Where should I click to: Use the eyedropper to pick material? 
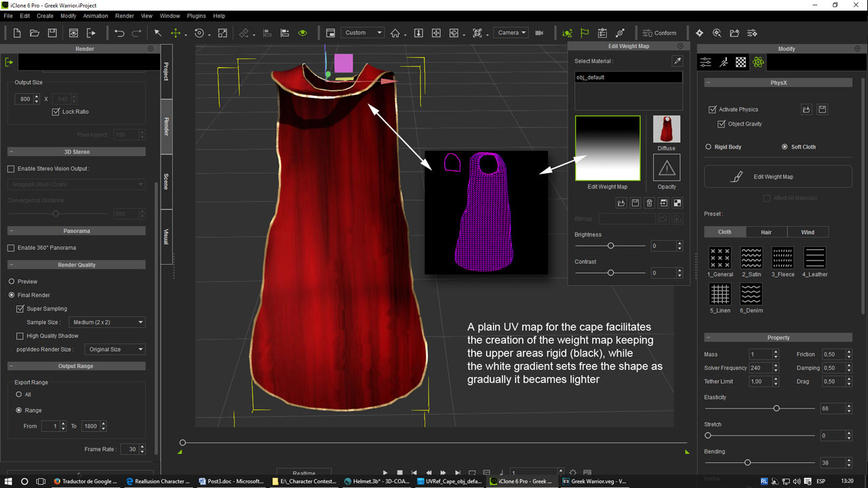676,61
